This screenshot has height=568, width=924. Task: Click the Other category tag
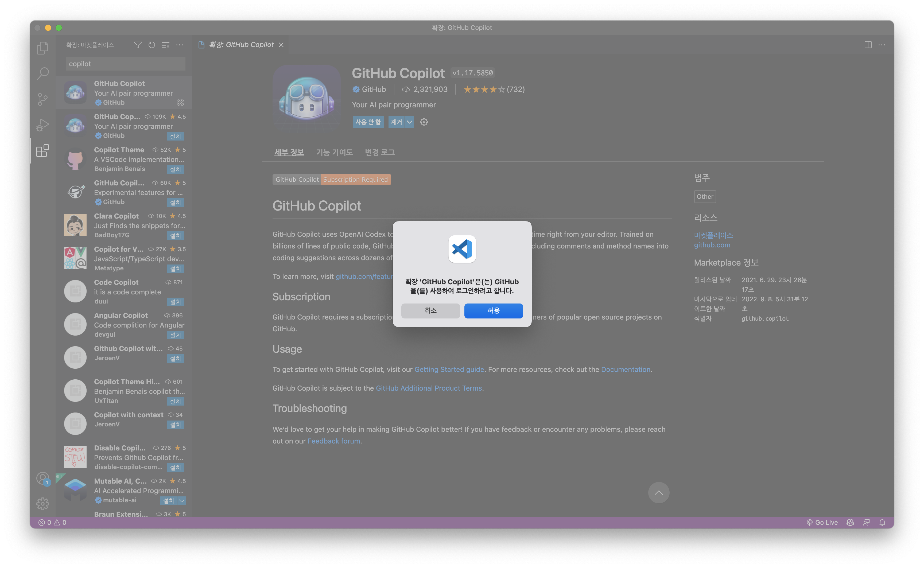705,196
